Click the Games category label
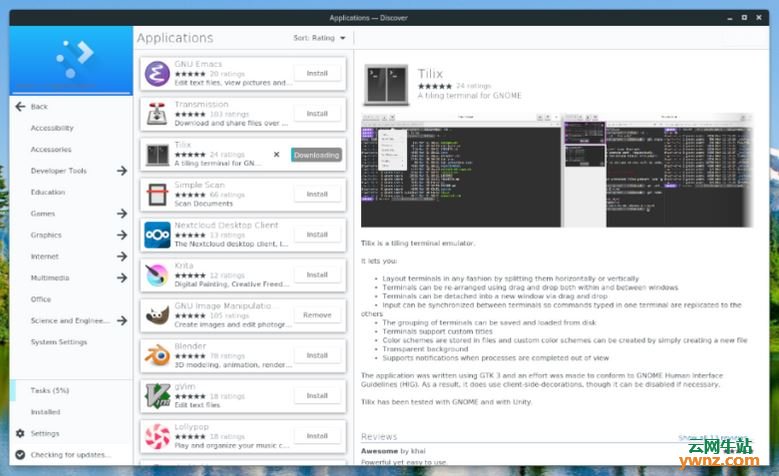This screenshot has height=476, width=779. [43, 213]
